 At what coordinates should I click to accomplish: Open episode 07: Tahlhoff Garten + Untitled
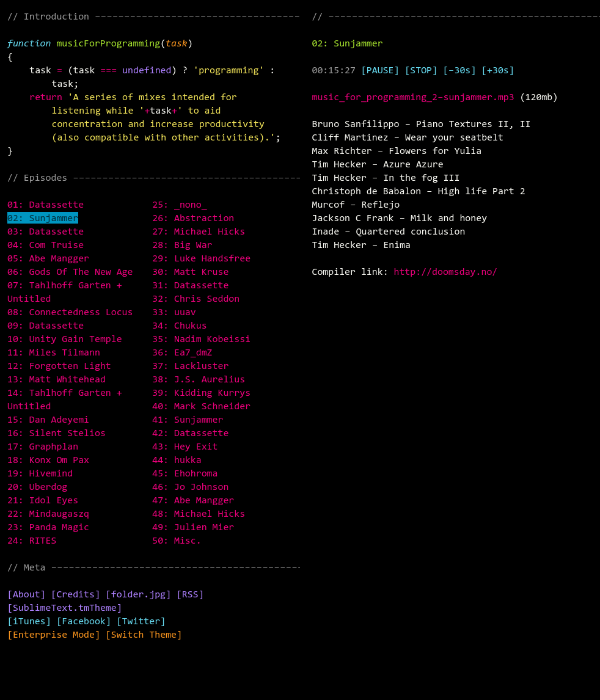65,292
